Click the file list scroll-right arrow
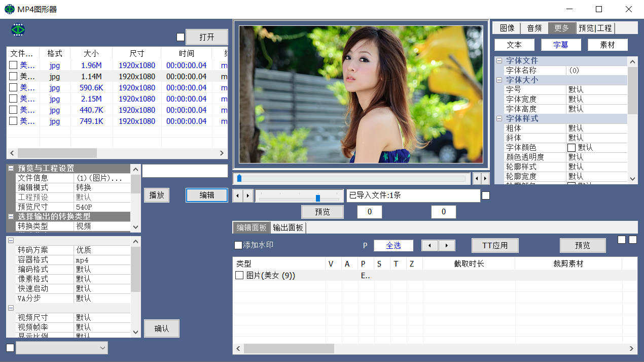644x362 pixels. pyautogui.click(x=222, y=153)
